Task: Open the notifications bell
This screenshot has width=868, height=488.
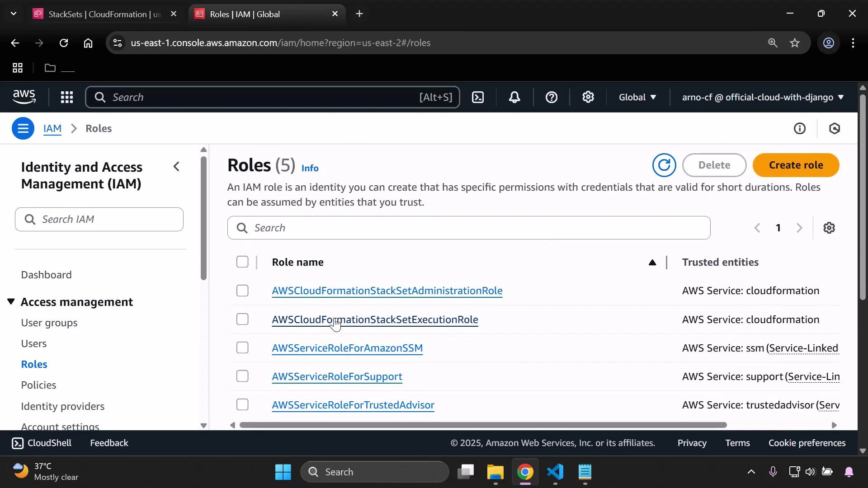Action: coord(514,97)
